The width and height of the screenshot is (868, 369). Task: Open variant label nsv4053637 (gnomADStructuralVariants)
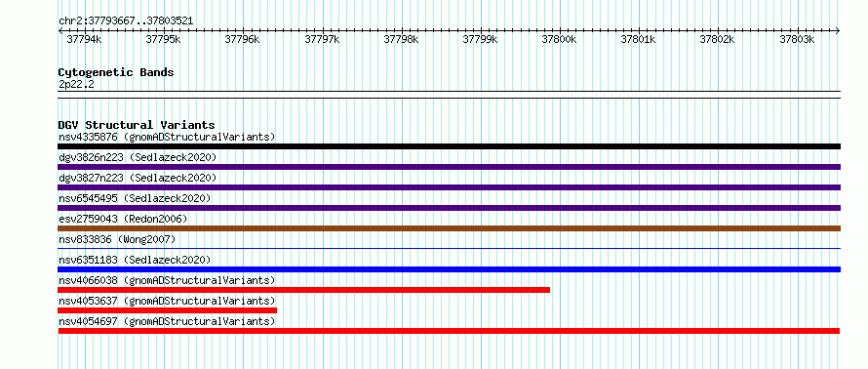167,301
